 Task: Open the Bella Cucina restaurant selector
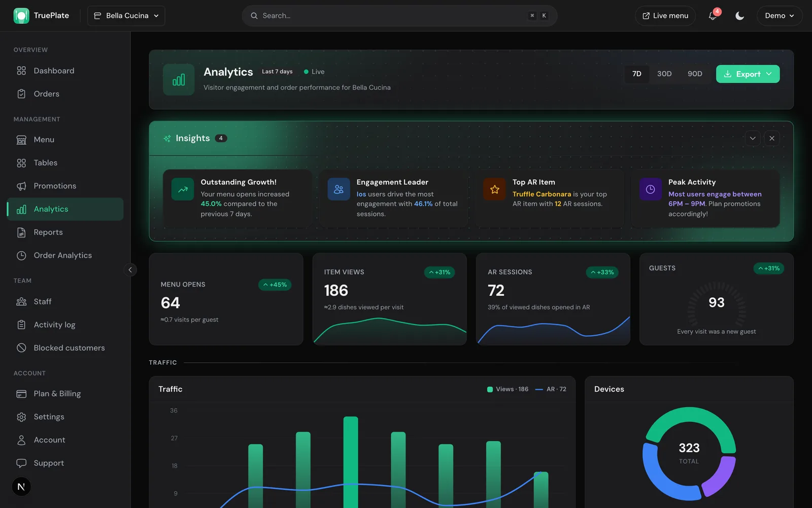pyautogui.click(x=126, y=16)
